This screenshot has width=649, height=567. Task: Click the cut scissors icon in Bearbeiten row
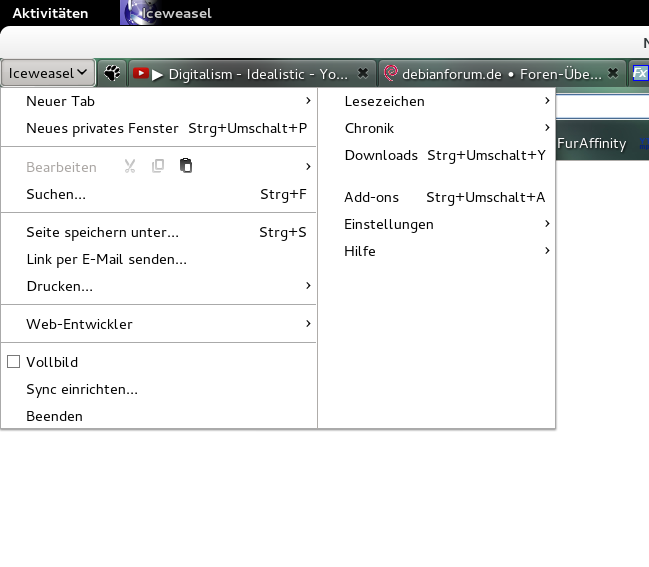pos(130,166)
